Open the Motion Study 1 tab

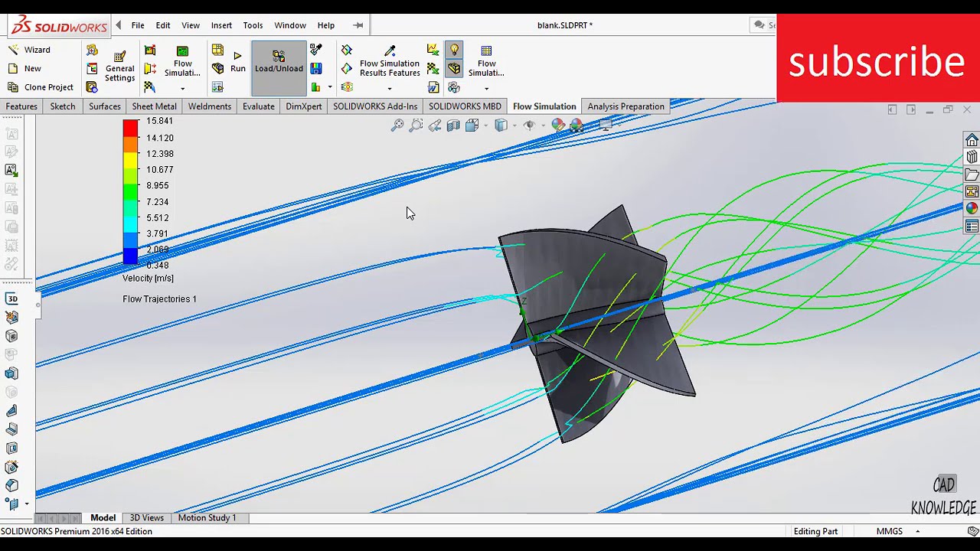207,518
